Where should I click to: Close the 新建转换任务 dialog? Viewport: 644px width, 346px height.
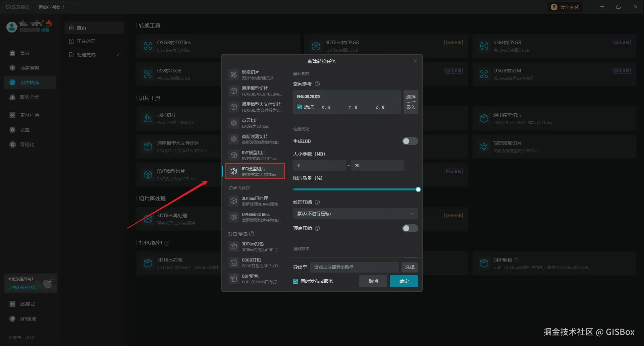[416, 61]
